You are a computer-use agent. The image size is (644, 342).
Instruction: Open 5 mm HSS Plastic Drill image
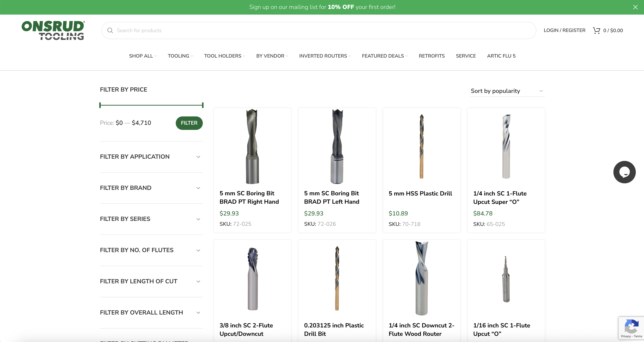[421, 147]
